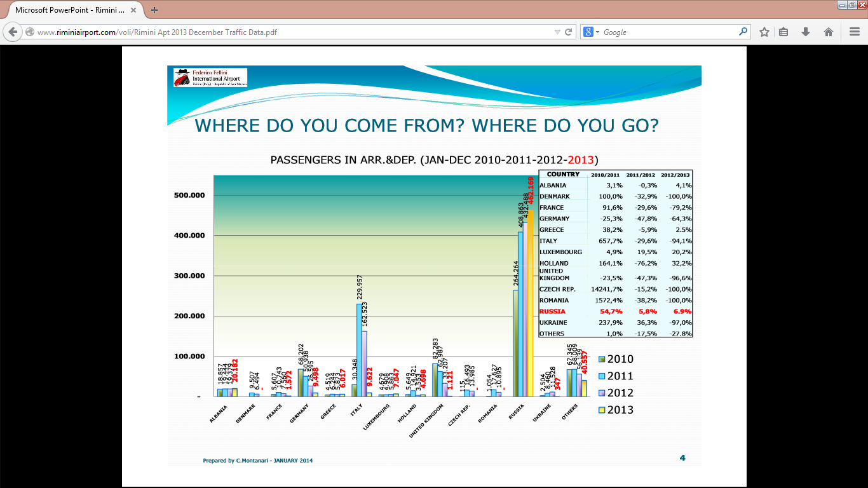Click the search magnifier icon

[x=743, y=32]
